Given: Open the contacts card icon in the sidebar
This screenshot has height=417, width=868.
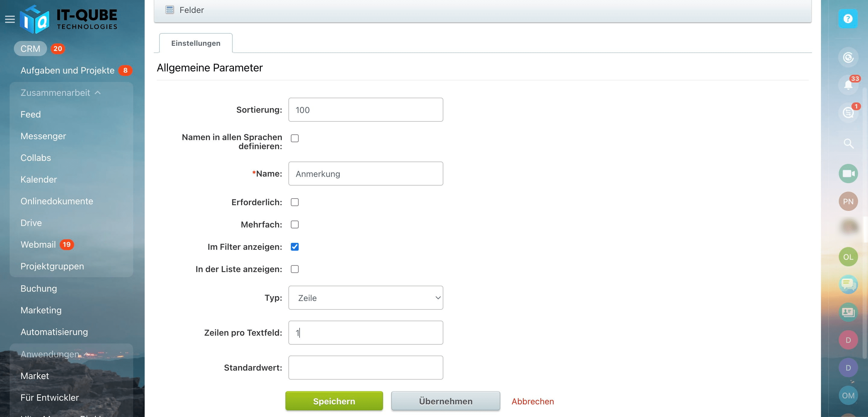Looking at the screenshot, I should (x=848, y=312).
